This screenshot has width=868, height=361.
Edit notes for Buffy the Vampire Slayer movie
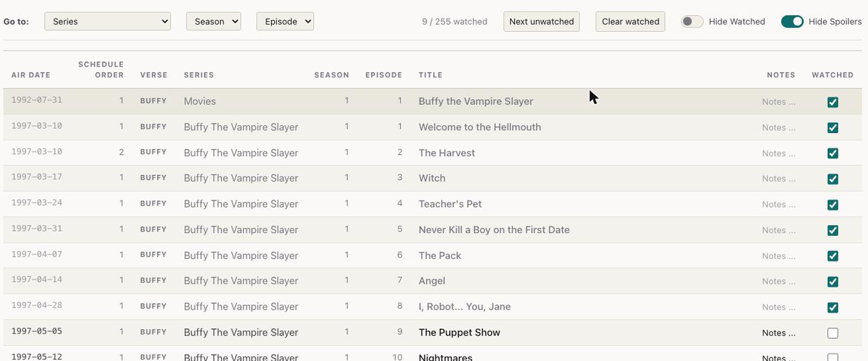click(x=778, y=102)
